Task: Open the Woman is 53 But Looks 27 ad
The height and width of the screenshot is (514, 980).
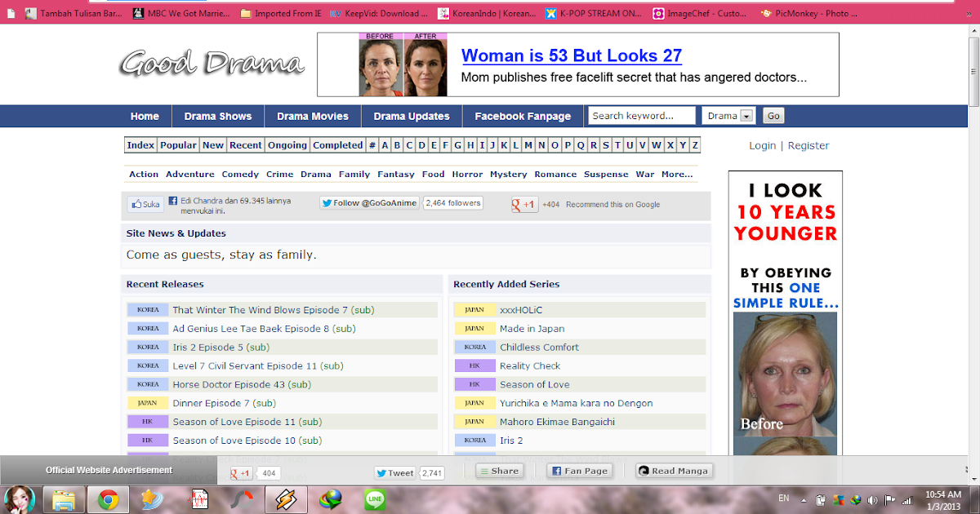Action: 572,55
